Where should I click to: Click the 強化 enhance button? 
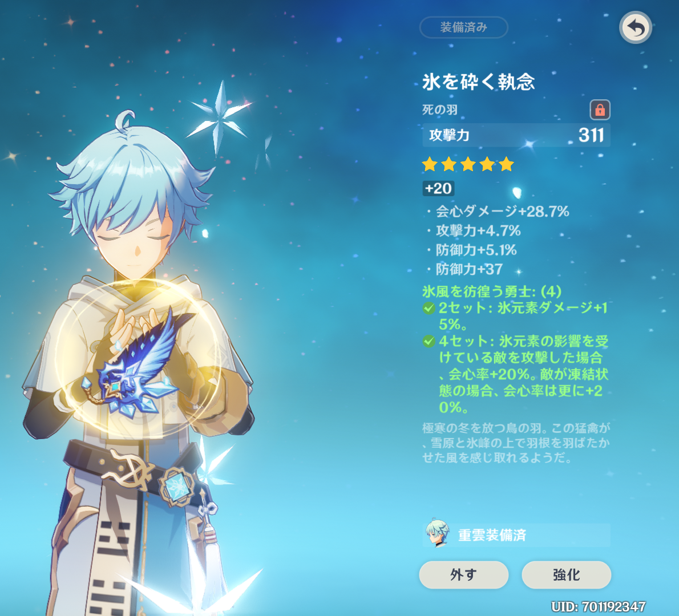point(567,574)
